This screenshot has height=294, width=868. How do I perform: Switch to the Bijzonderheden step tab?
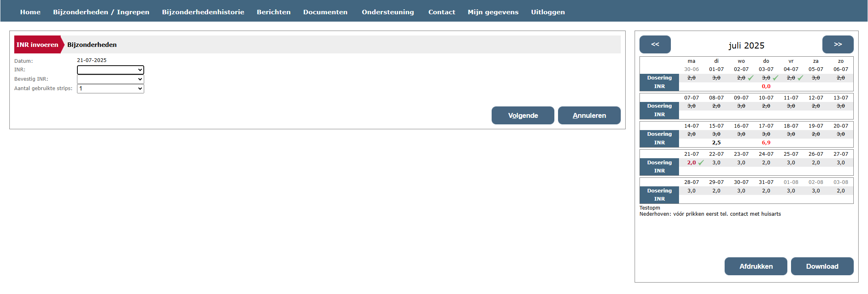pos(92,44)
